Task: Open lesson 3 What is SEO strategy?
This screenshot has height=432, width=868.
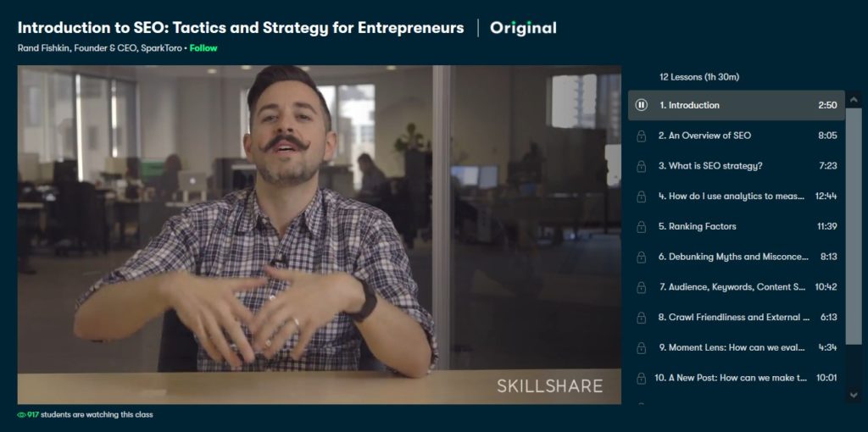Action: pyautogui.click(x=737, y=166)
